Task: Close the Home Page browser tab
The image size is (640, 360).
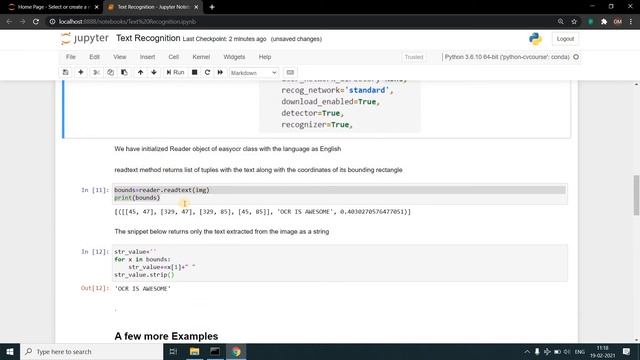Action: point(97,7)
